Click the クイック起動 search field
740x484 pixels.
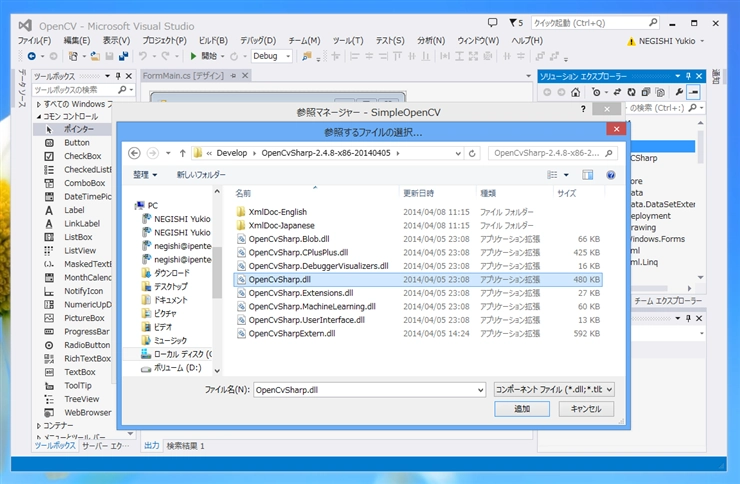(595, 23)
